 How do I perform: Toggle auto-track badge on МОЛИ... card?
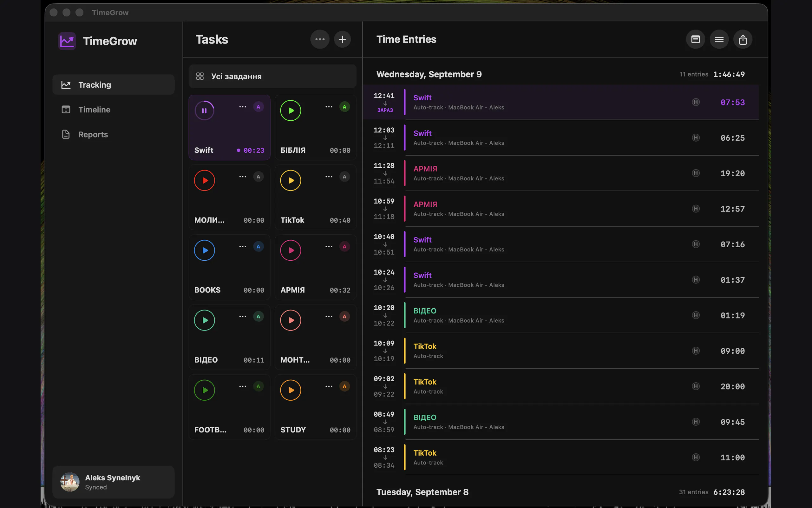coord(259,177)
